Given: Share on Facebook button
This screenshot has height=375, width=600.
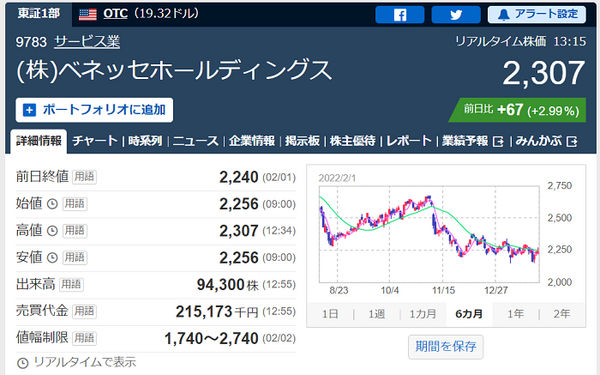Looking at the screenshot, I should point(400,15).
